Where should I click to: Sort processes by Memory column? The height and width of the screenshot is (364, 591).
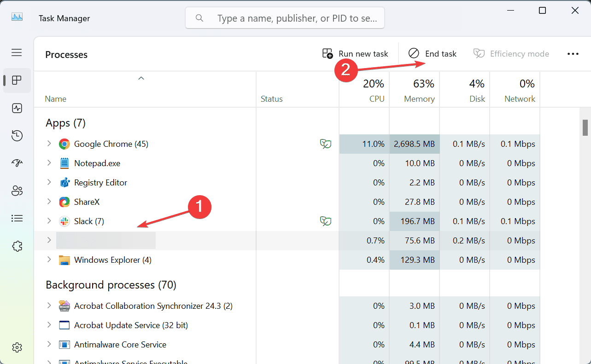[419, 99]
